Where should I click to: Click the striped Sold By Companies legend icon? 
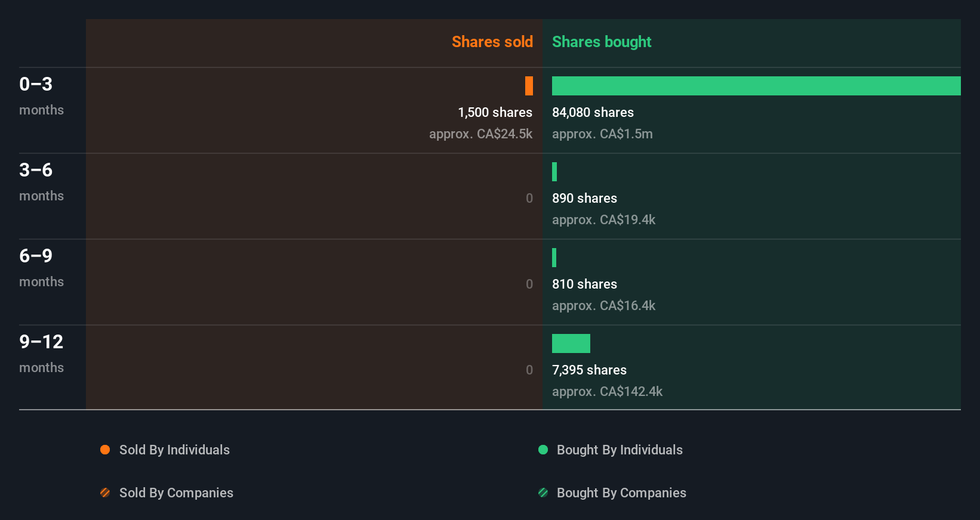click(x=105, y=493)
